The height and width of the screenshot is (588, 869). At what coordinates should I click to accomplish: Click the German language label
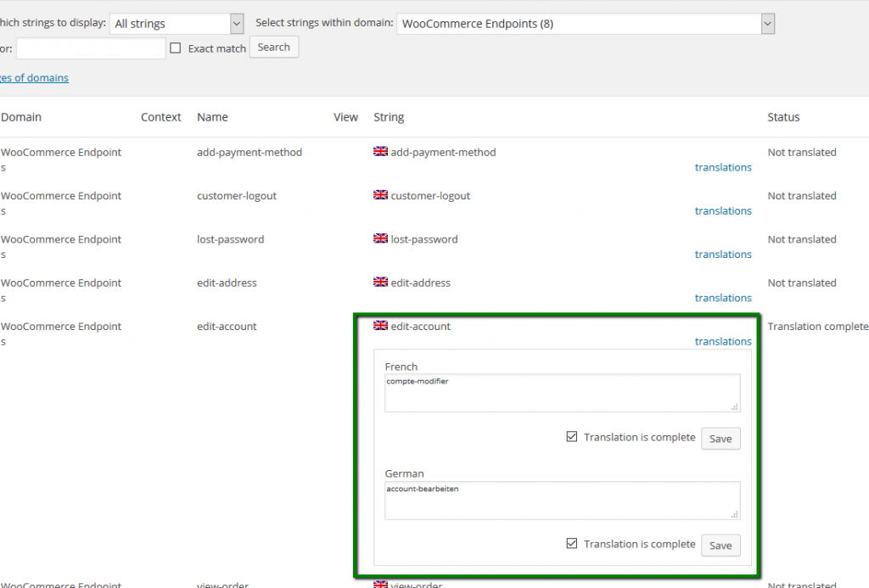tap(404, 473)
